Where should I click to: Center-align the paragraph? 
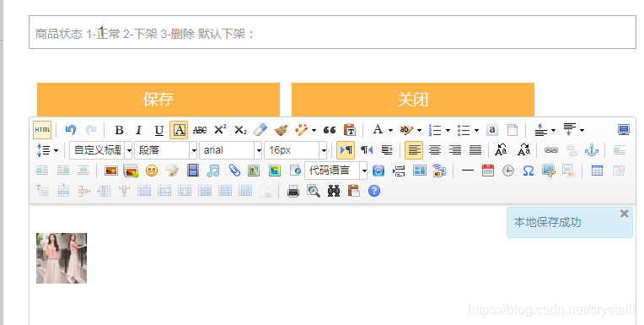pos(435,150)
